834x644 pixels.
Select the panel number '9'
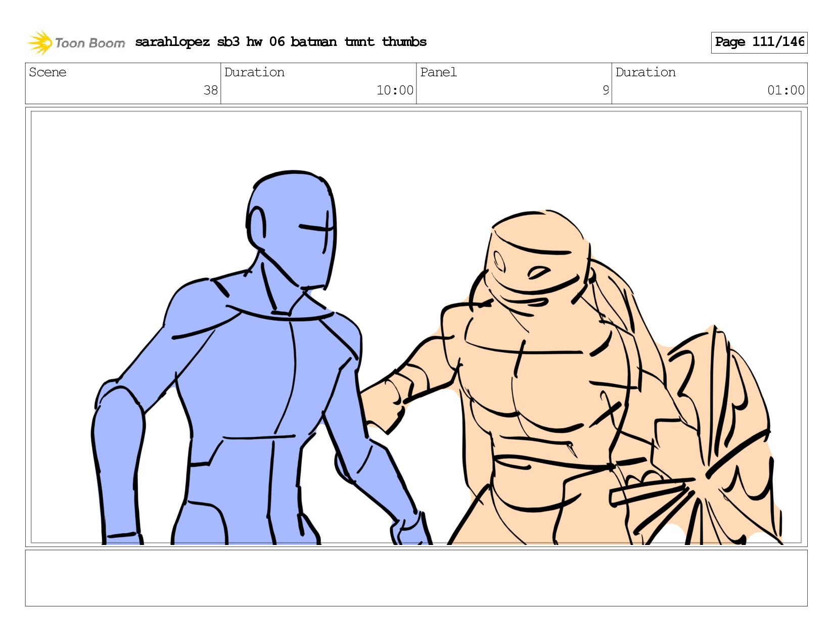pos(606,90)
